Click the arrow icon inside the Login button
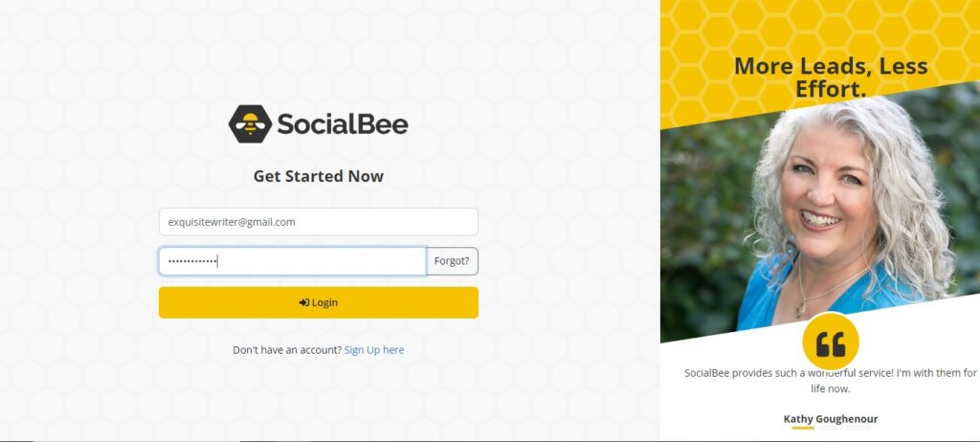The width and height of the screenshot is (980, 442). pyautogui.click(x=303, y=302)
